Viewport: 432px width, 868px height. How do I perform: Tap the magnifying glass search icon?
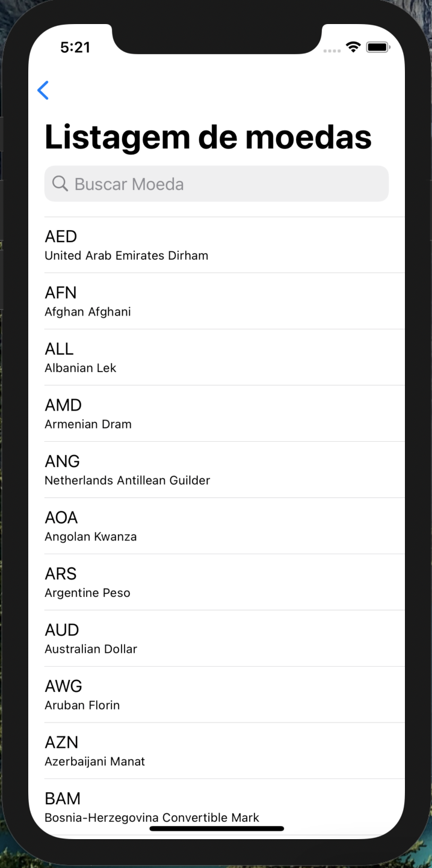coord(60,183)
